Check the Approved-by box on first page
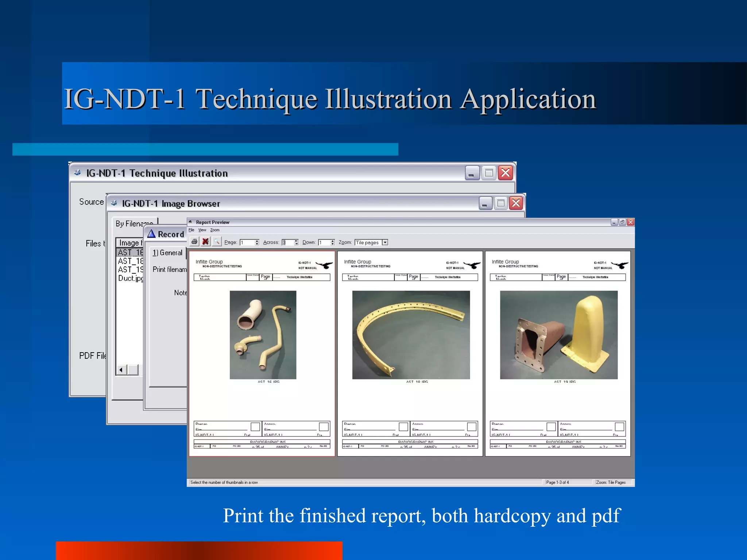The image size is (747, 560). tap(324, 427)
